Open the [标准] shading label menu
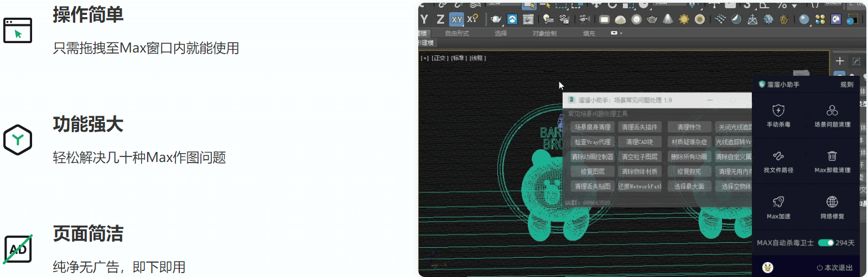 (x=459, y=58)
